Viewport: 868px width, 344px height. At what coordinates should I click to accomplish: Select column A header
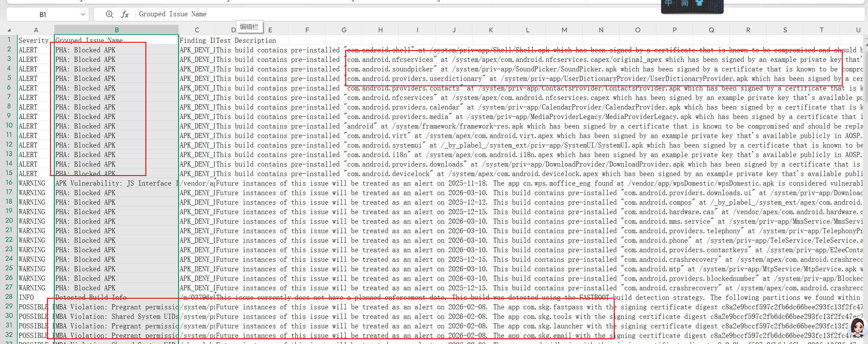pos(36,30)
